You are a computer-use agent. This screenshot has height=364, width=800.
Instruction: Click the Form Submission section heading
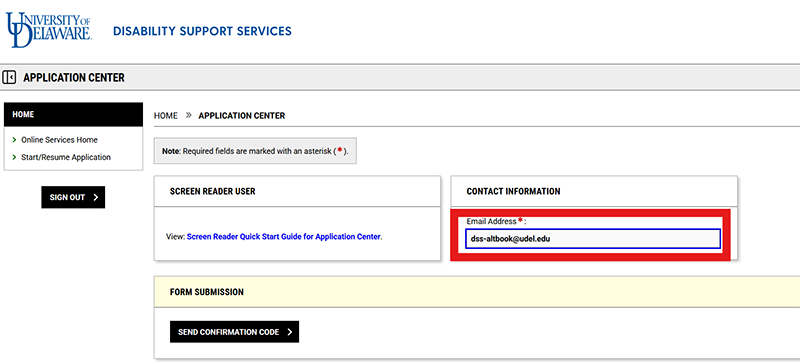[207, 292]
